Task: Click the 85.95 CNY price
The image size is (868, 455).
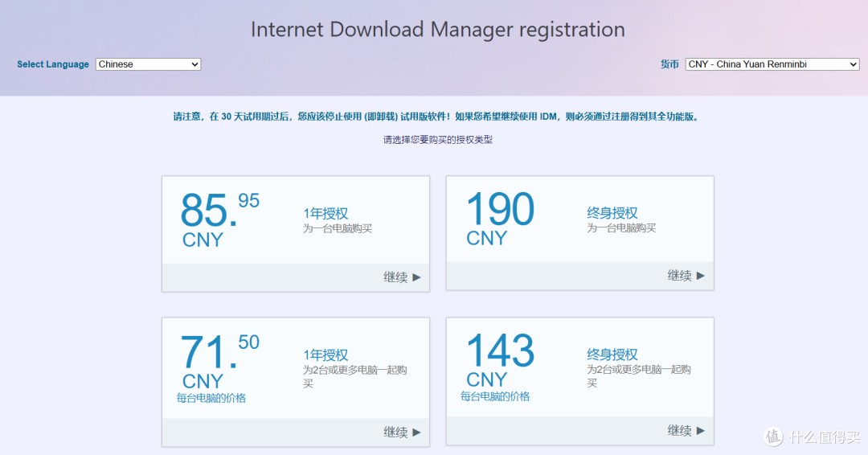Action: (x=219, y=219)
